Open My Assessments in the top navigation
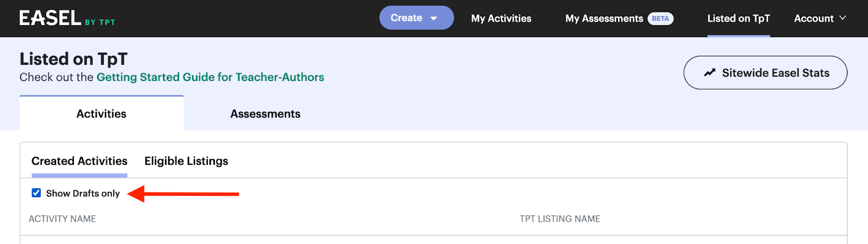868x244 pixels. 604,18
